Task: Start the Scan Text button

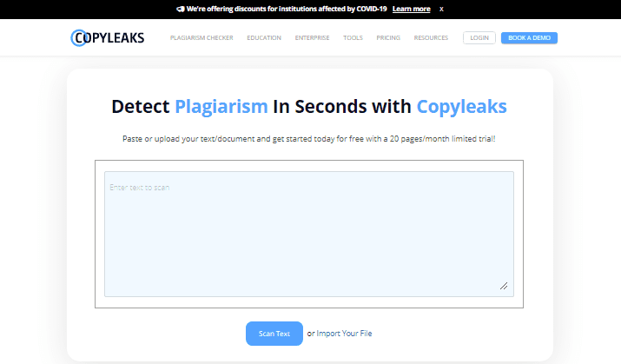Action: [x=274, y=334]
